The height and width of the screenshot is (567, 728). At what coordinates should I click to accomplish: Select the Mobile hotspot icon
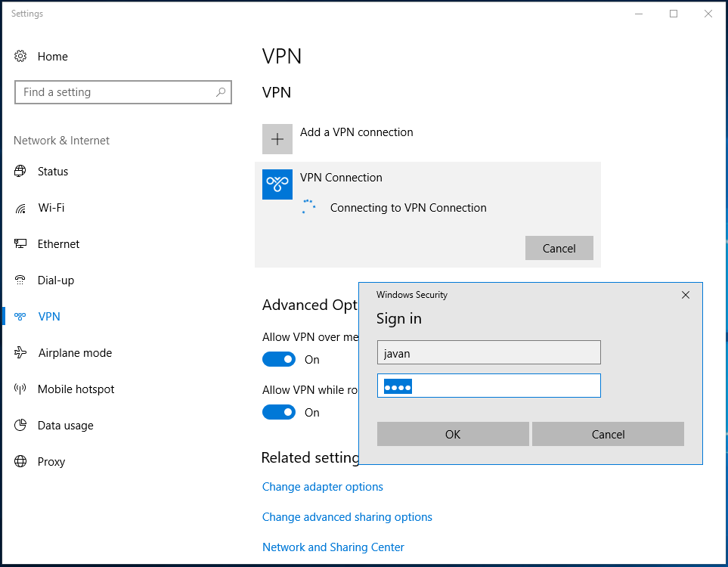(20, 389)
